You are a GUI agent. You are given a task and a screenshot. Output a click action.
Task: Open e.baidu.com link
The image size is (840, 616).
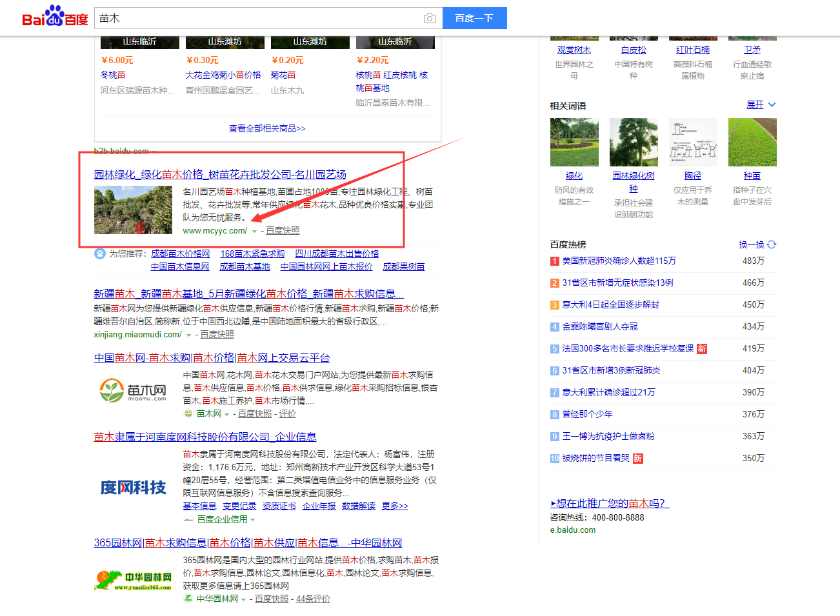point(573,530)
